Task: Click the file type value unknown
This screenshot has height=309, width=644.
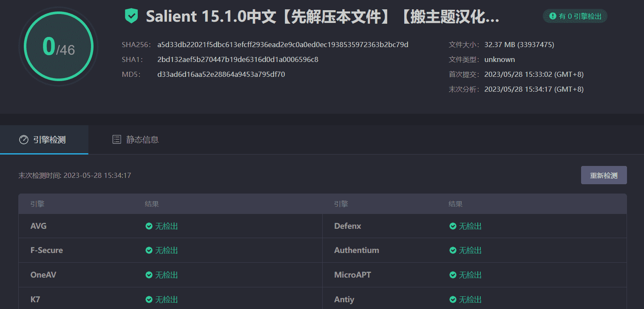Action: click(x=499, y=59)
